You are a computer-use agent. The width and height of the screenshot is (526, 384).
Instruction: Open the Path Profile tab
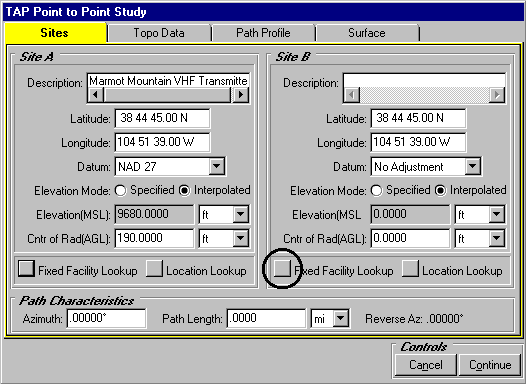click(x=263, y=33)
